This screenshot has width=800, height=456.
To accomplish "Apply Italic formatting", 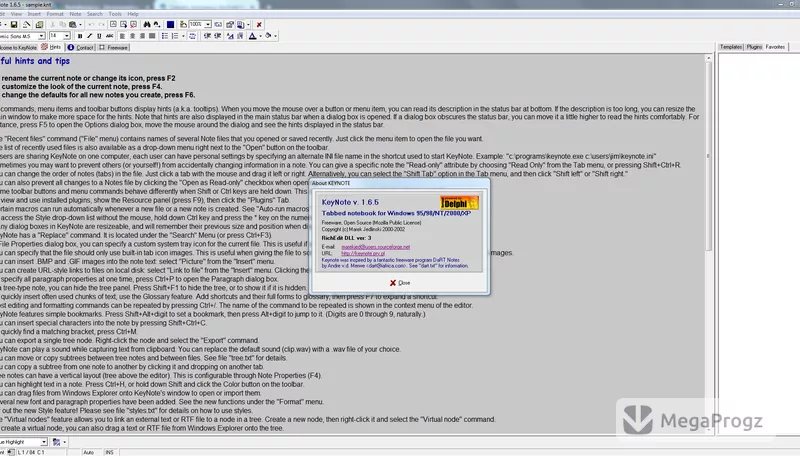I will click(x=89, y=36).
